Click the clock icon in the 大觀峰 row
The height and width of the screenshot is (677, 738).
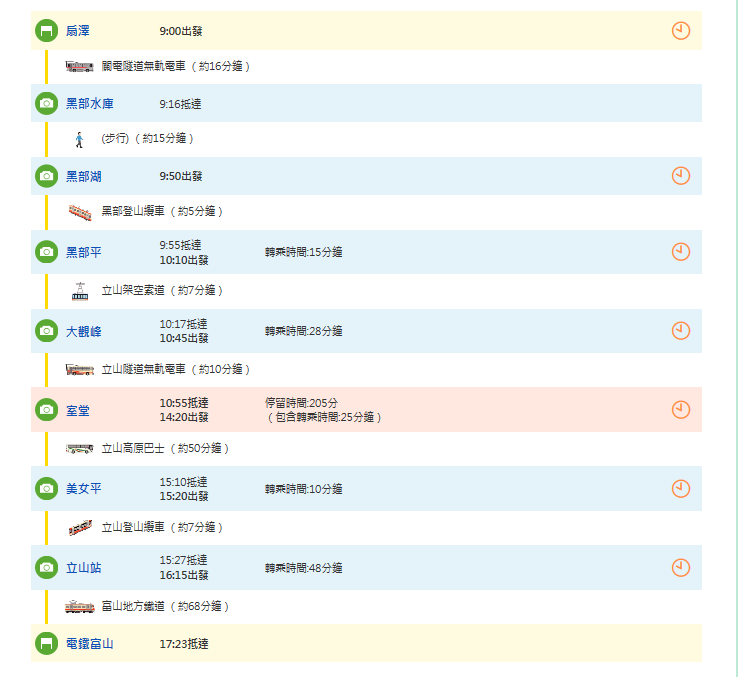point(681,330)
